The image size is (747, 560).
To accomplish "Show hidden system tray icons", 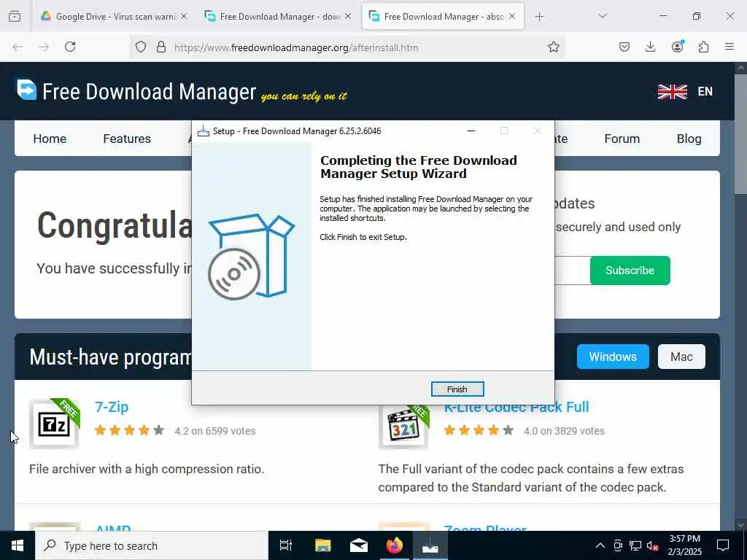I will [600, 545].
